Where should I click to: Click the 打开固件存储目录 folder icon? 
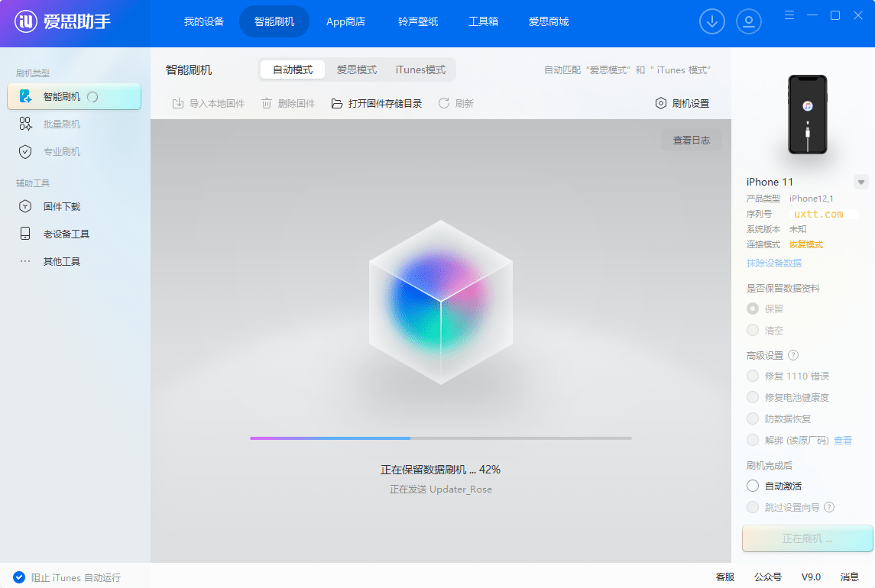click(x=336, y=103)
